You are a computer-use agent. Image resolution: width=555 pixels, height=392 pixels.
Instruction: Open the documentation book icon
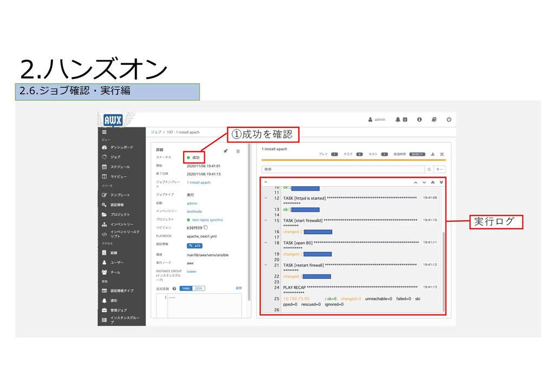point(434,120)
